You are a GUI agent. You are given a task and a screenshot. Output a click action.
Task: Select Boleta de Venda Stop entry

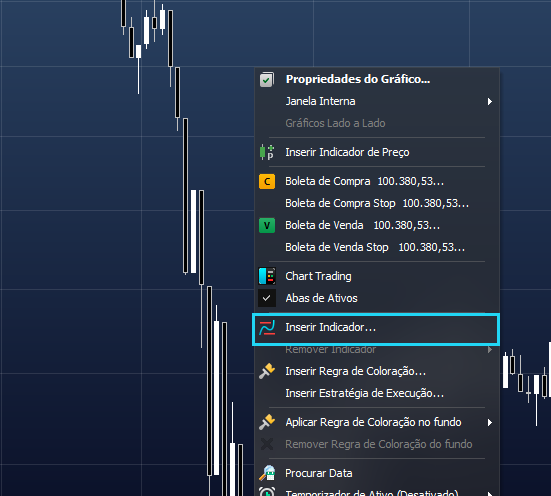[377, 247]
